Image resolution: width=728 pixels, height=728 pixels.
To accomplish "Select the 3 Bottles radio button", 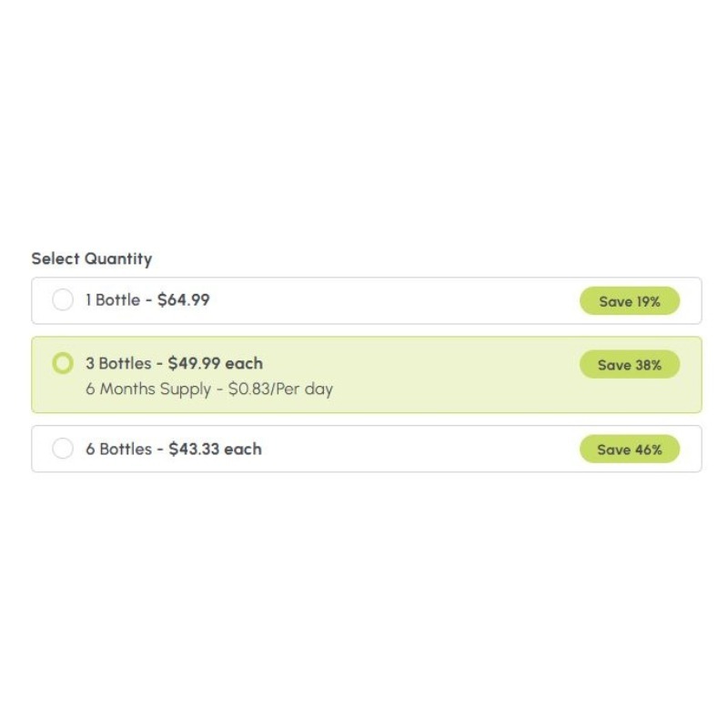I will point(63,364).
